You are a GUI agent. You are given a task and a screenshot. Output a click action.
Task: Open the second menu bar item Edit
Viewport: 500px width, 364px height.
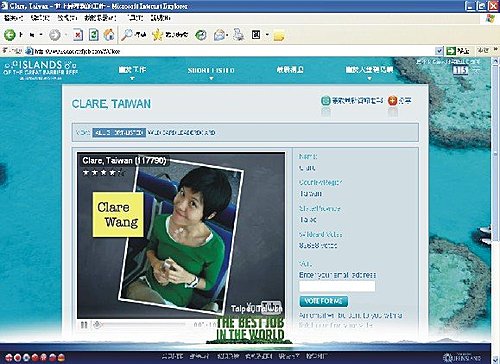[40, 18]
